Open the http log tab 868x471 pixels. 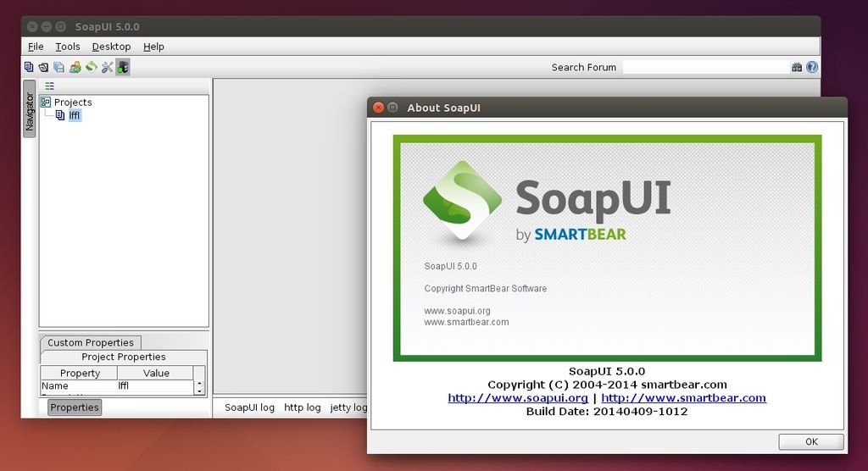pyautogui.click(x=303, y=407)
